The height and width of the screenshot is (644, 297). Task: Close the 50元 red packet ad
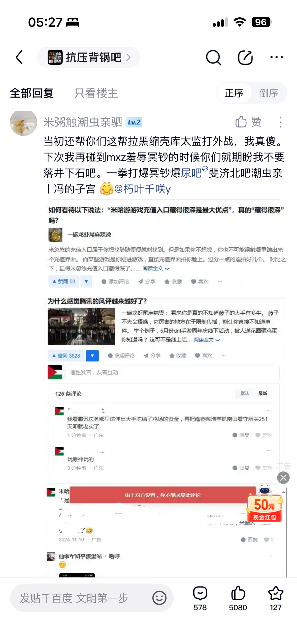pos(283,477)
